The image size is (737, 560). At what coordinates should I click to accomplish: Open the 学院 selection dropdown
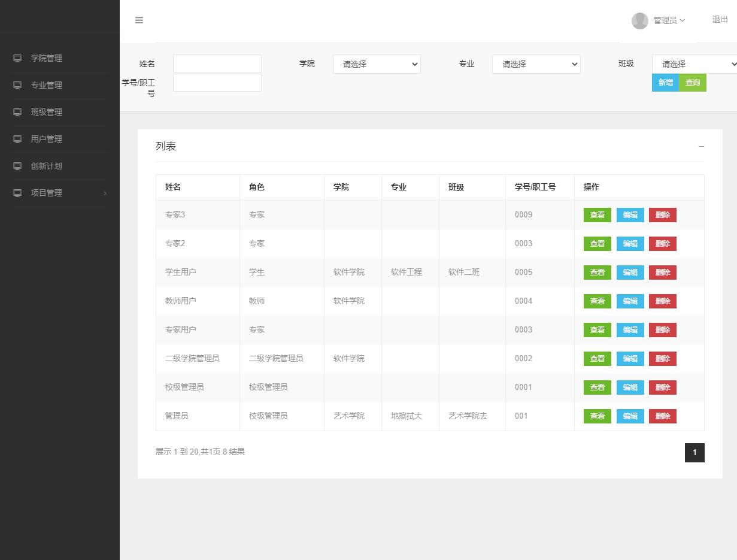point(376,63)
